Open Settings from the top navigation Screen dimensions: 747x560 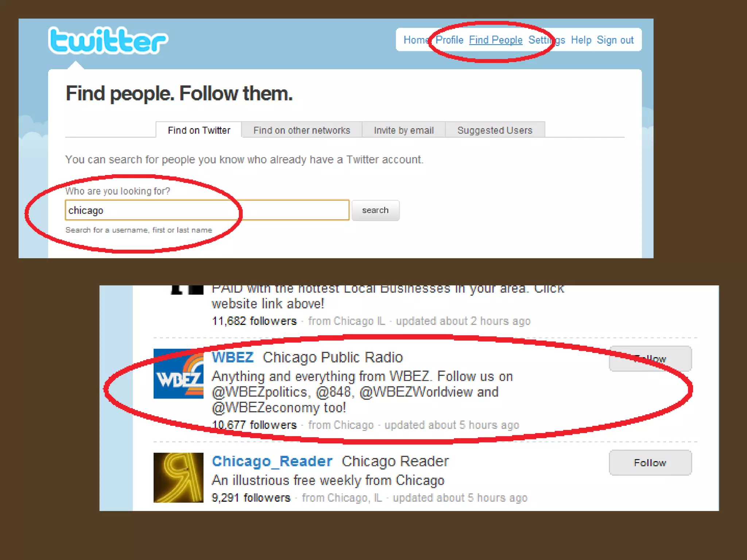pos(547,40)
